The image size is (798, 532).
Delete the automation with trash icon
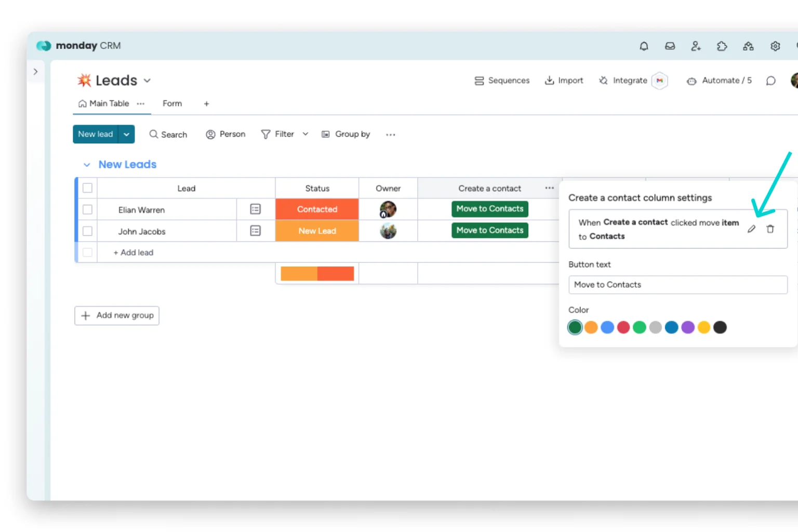770,229
